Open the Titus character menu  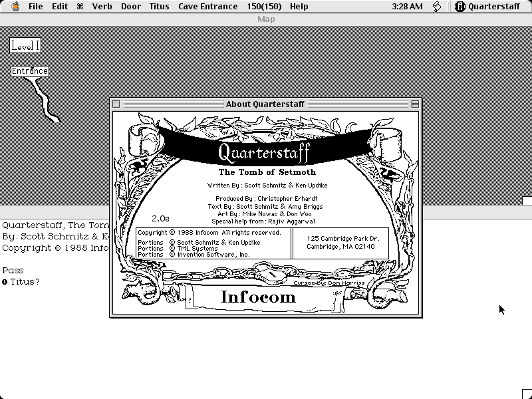(159, 7)
